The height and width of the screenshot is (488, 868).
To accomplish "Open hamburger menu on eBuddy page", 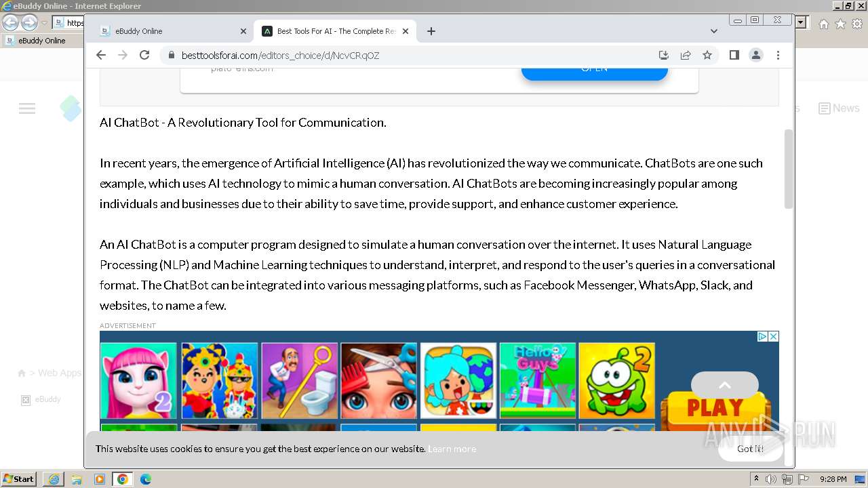I will tap(27, 108).
